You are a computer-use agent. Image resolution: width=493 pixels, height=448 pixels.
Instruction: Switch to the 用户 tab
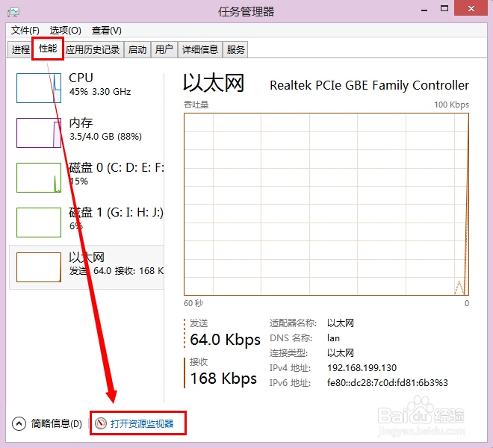click(164, 50)
